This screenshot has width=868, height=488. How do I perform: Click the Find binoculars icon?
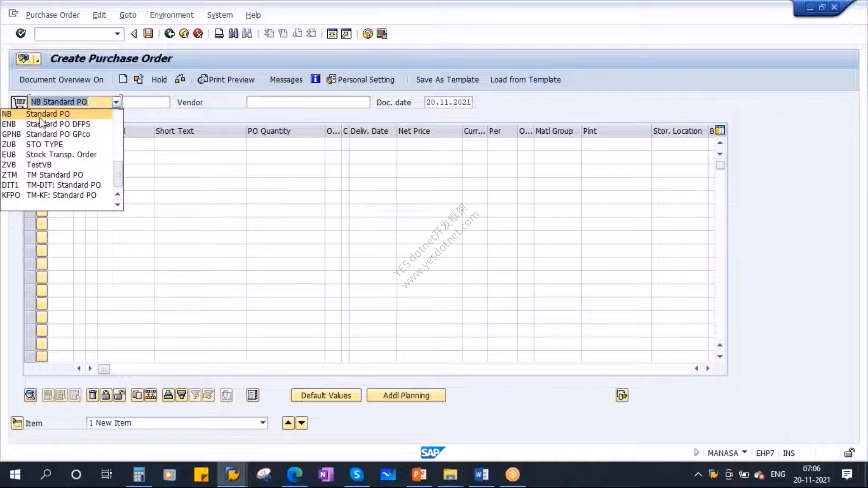tap(233, 33)
